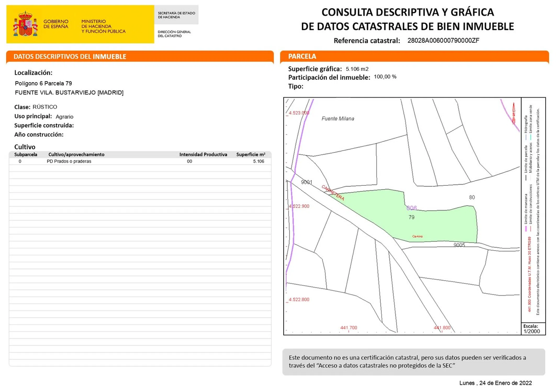The height and width of the screenshot is (392, 556).
Task: Click the 9005 path label on the map
Action: (x=459, y=245)
